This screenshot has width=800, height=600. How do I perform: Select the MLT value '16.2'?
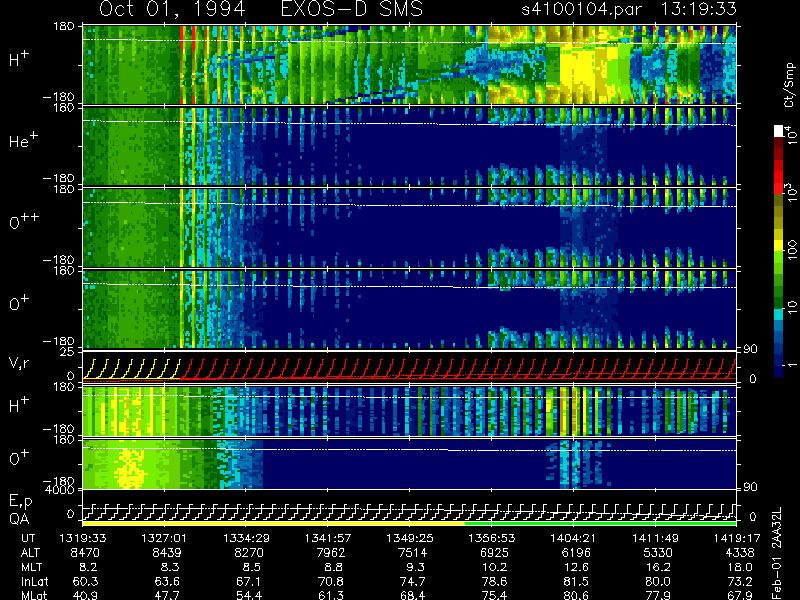click(658, 567)
